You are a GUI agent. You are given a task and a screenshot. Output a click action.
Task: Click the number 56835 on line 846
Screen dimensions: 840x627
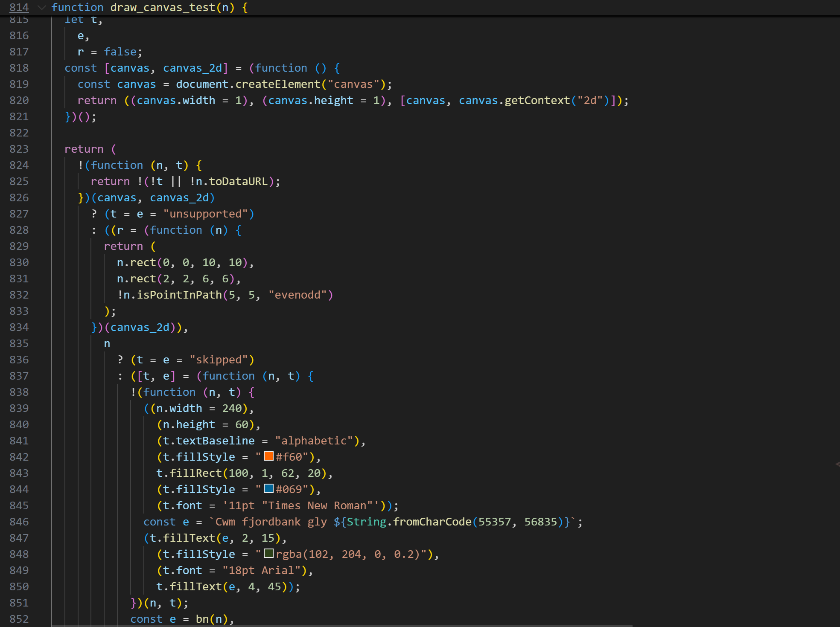pos(541,522)
